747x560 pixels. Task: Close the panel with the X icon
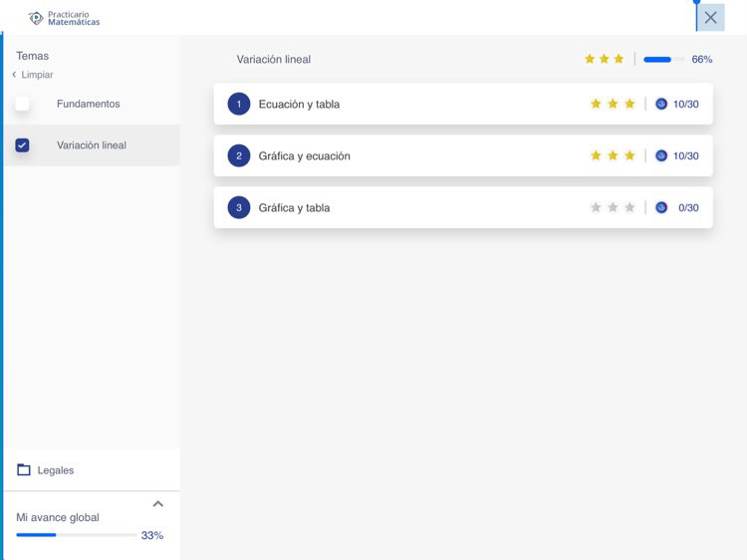[x=710, y=17]
